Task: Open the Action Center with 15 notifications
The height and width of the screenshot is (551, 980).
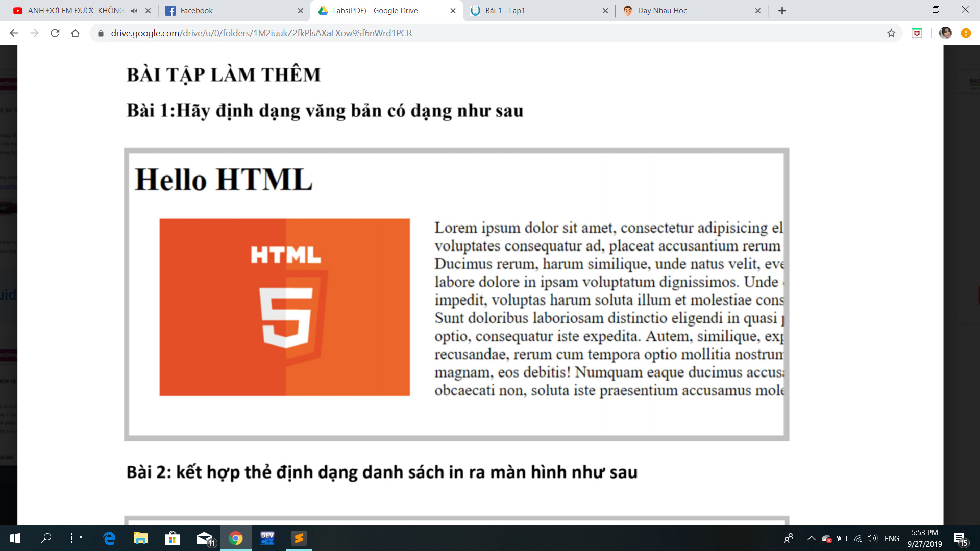Action: [x=962, y=538]
